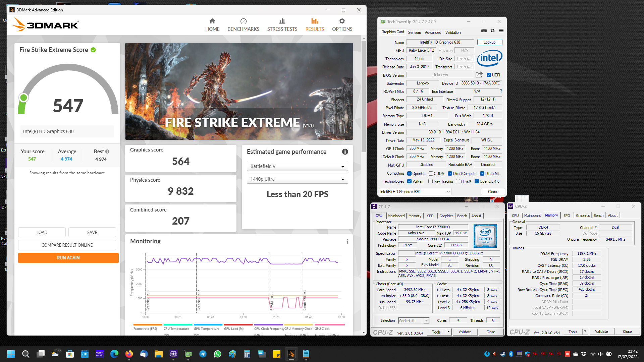This screenshot has width=644, height=362.
Task: Toggle the PhysX checkbox in GPU-Z
Action: pos(458,181)
